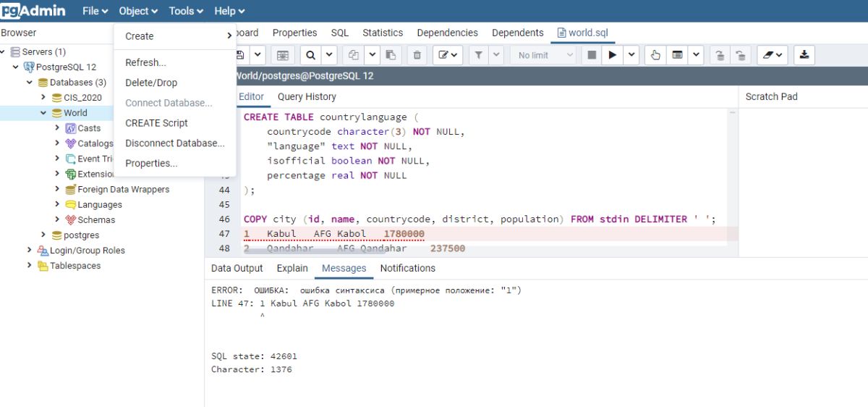Click inside the Scratch Pad area
Viewport: 868px width, 407px height.
[803, 181]
